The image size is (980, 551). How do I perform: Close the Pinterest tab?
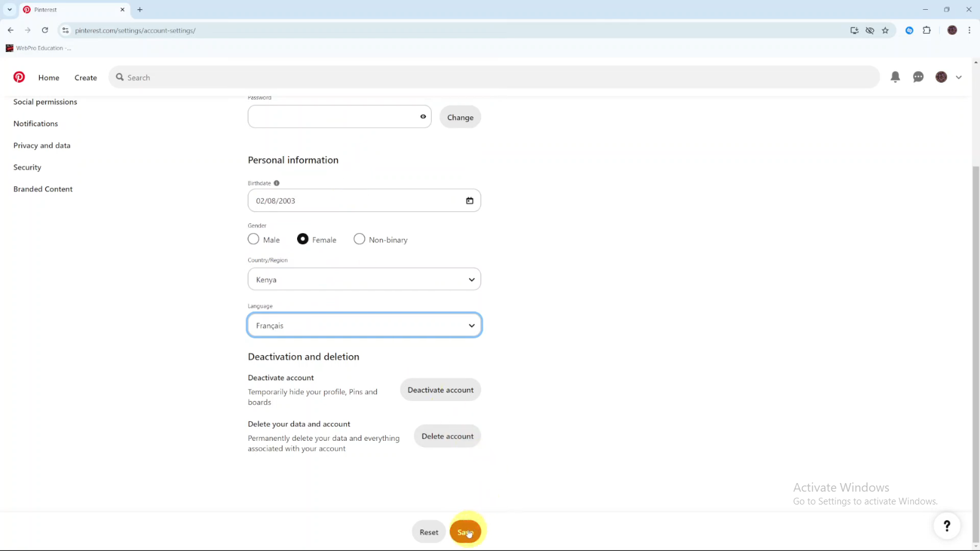click(122, 10)
